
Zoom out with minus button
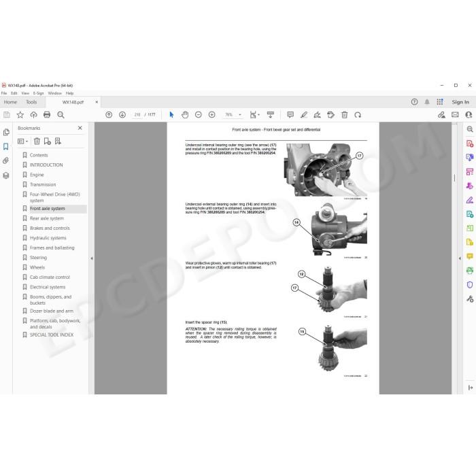point(199,115)
